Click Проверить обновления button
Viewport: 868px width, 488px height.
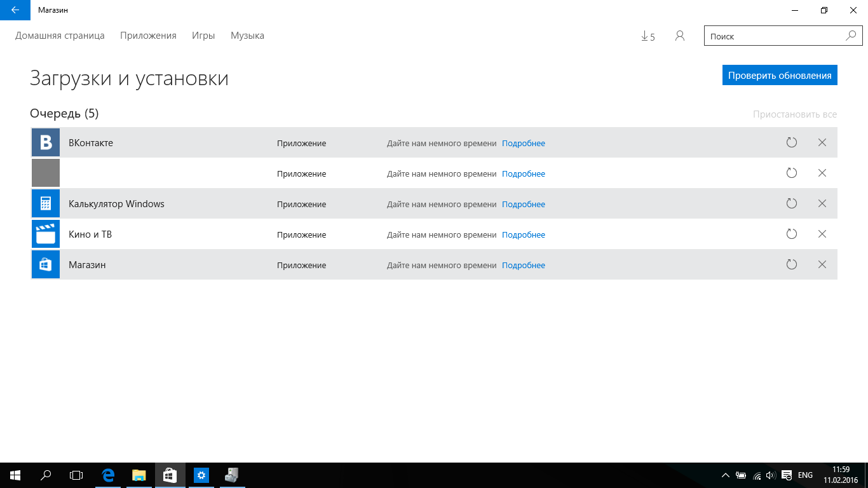(x=780, y=75)
